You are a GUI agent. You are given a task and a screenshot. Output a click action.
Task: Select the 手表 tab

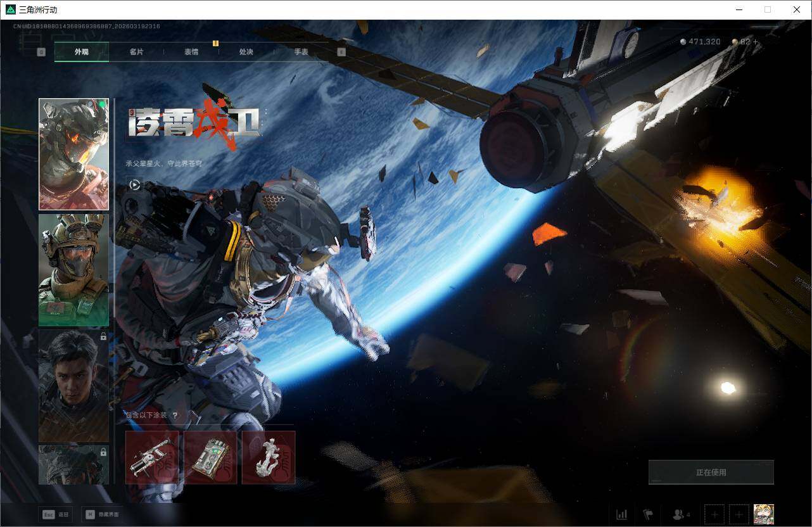301,52
